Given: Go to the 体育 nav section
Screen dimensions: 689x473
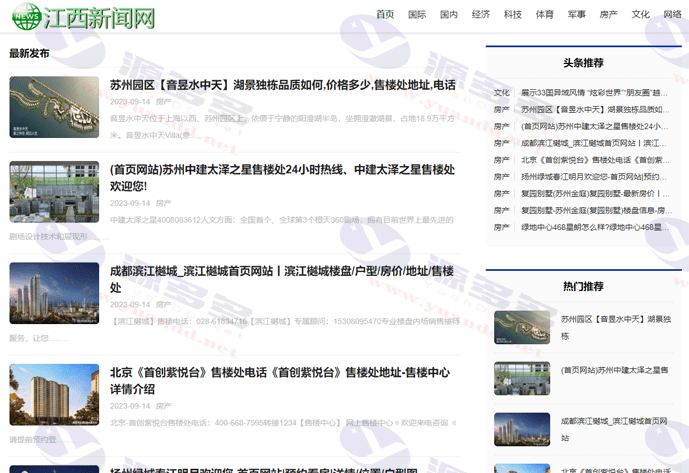Looking at the screenshot, I should (544, 15).
